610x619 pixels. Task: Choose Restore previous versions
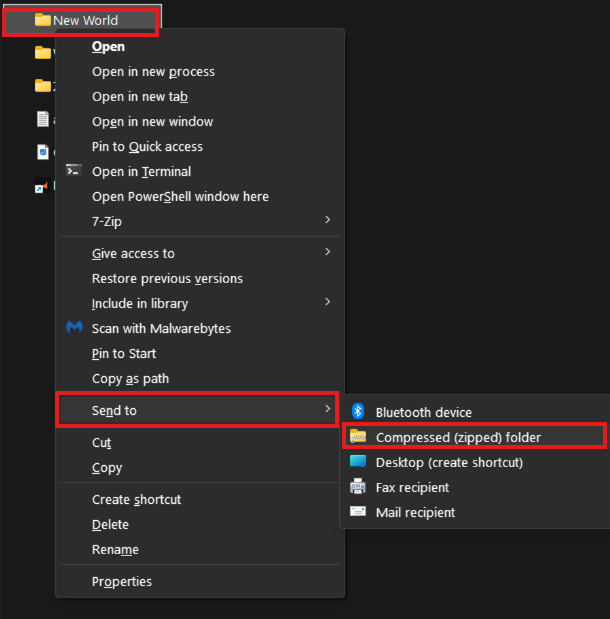167,279
